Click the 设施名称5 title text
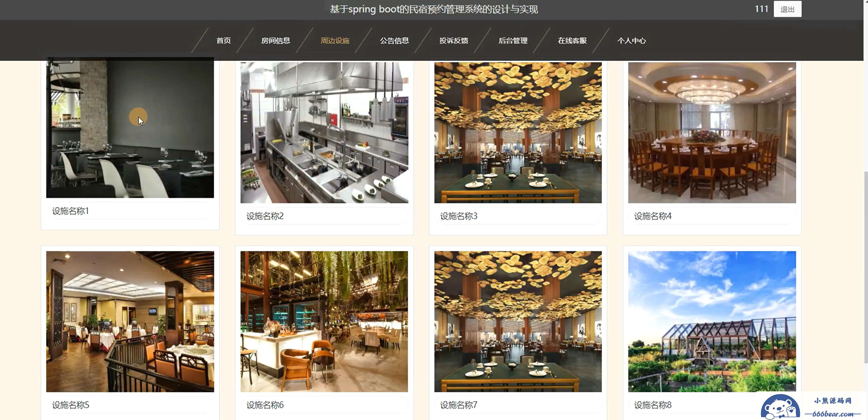This screenshot has width=868, height=420. pos(70,405)
